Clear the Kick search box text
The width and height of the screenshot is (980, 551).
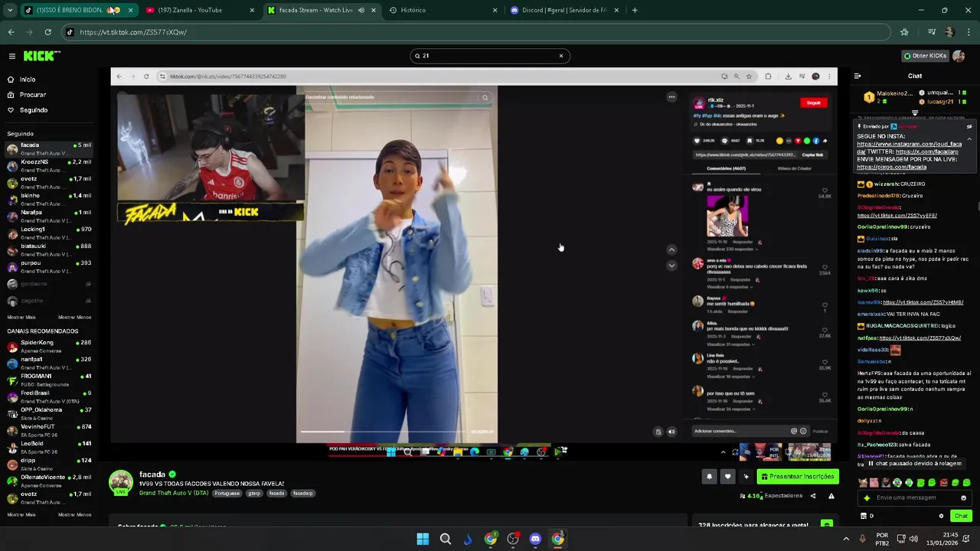[560, 56]
